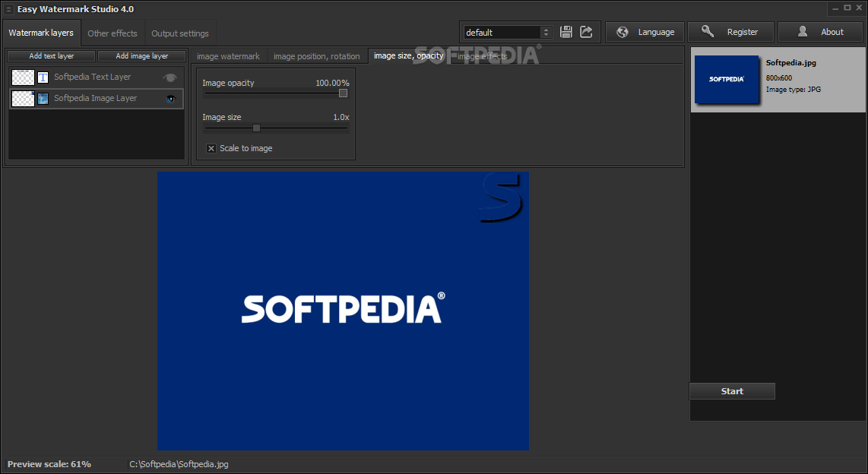Minimize the Easy Watermark Studio window
Screen dimensions: 868x474
click(835, 8)
